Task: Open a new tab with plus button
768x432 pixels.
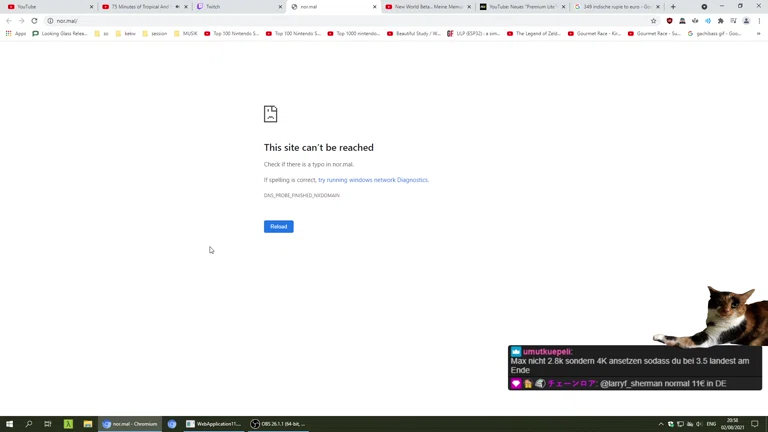Action: pyautogui.click(x=673, y=7)
